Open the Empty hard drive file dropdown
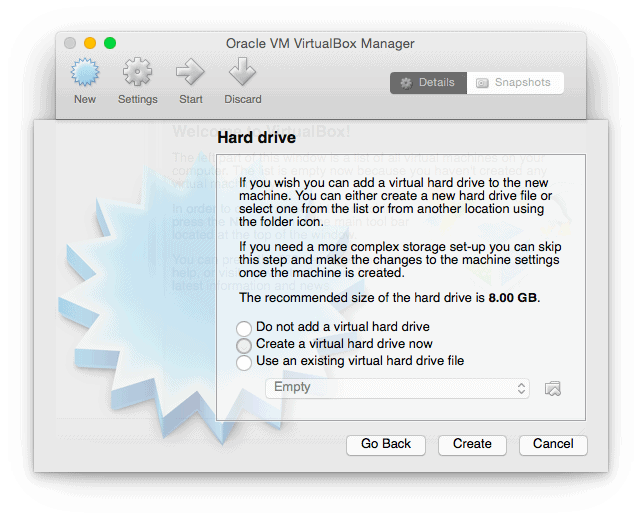Image resolution: width=642 pixels, height=519 pixels. point(397,388)
